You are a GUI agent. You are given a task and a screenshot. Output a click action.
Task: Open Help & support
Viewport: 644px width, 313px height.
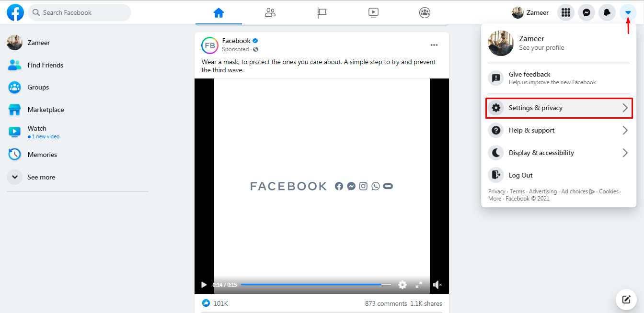tap(559, 130)
